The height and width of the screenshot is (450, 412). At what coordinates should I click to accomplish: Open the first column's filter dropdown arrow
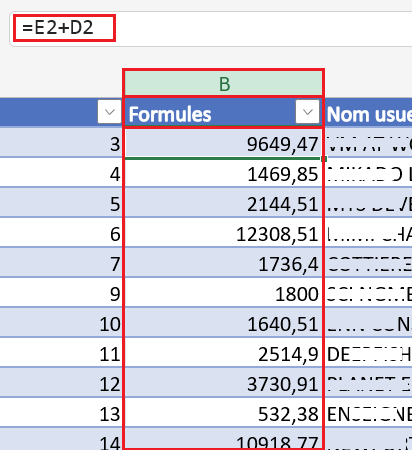(109, 112)
